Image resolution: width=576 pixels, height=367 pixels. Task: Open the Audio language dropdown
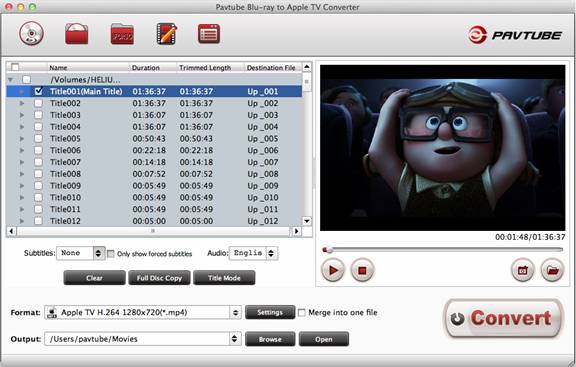tap(253, 253)
